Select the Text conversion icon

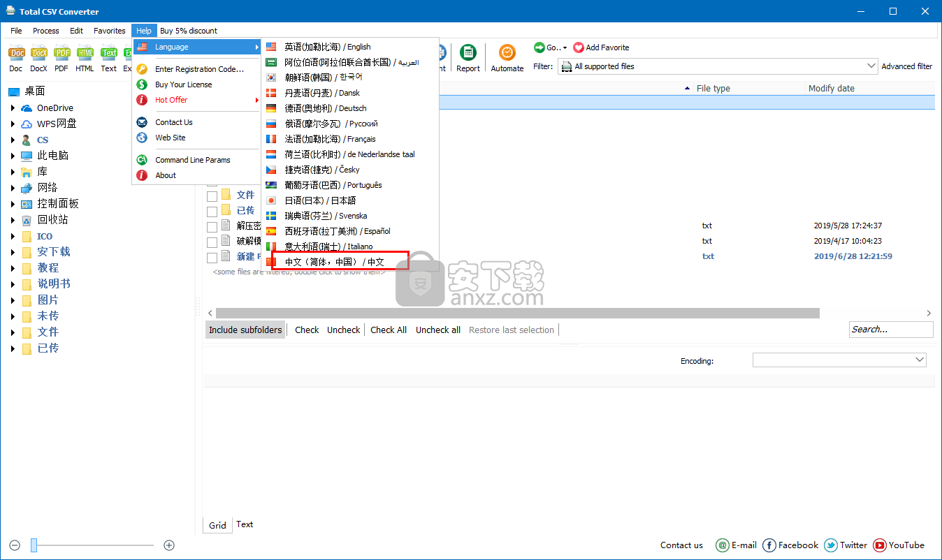click(x=108, y=53)
